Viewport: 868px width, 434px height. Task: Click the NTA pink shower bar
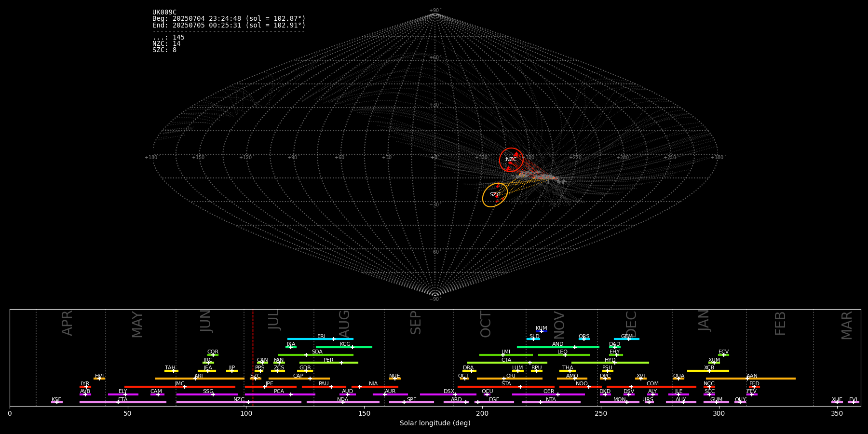coord(551,402)
